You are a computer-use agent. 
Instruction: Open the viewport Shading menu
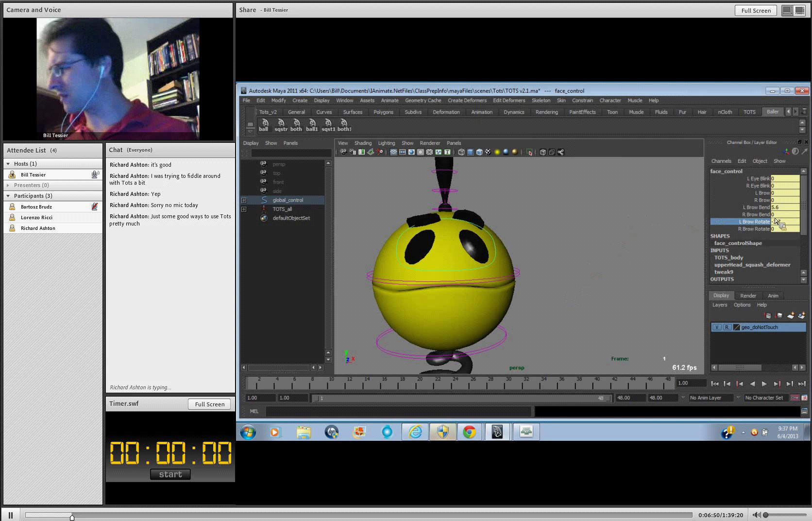pos(363,143)
